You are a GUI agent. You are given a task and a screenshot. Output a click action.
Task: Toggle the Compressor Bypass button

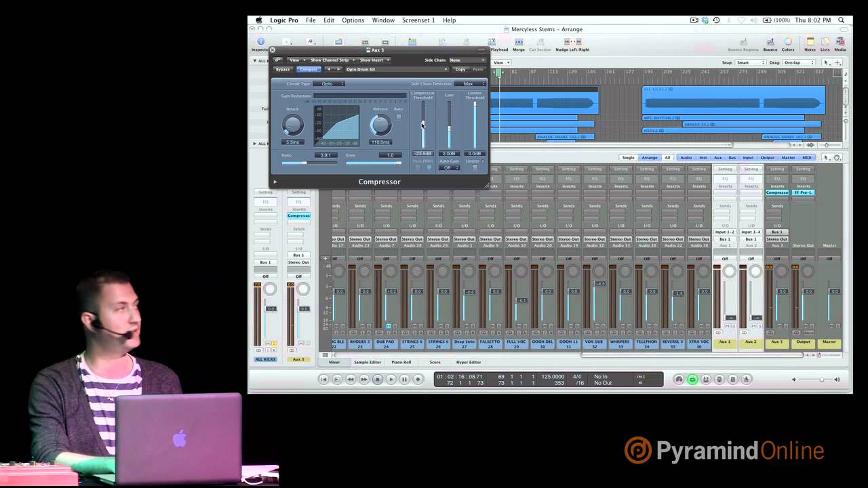coord(283,69)
